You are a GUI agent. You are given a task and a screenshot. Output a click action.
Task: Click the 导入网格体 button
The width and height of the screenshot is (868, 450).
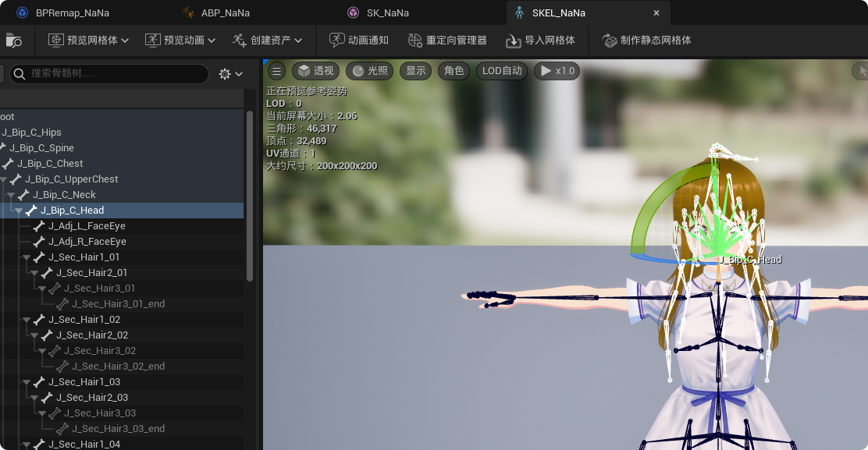click(x=540, y=41)
